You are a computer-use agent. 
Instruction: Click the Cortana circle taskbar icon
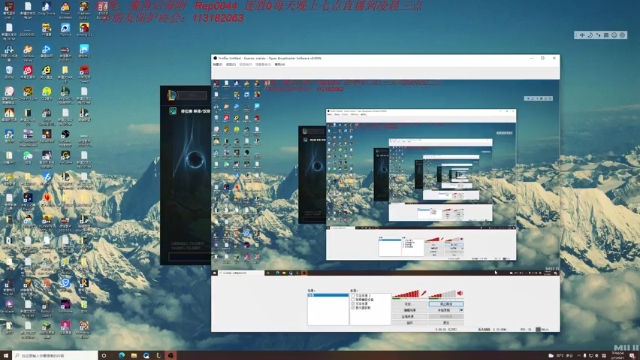click(104, 356)
